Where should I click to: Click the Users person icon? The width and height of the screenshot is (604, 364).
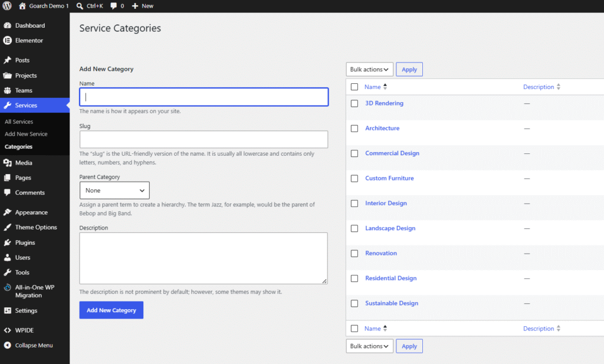tap(7, 257)
